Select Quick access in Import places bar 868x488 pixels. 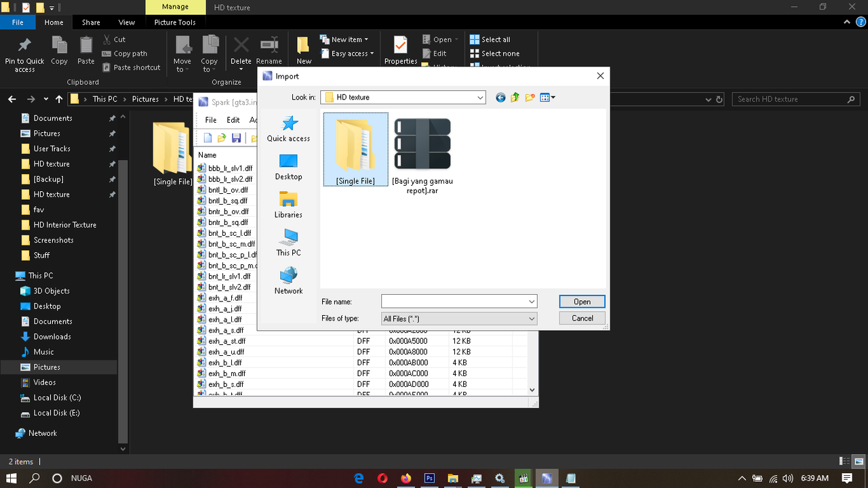point(288,129)
